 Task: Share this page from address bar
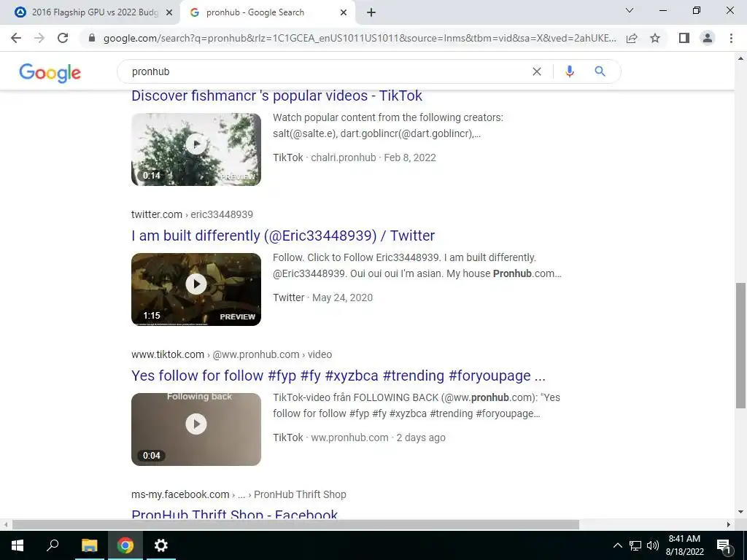632,38
